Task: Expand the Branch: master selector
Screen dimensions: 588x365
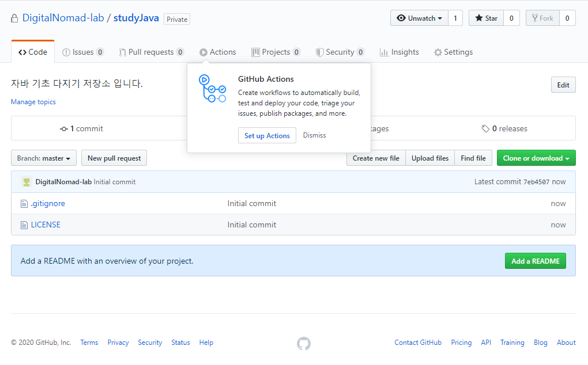Action: coord(44,158)
